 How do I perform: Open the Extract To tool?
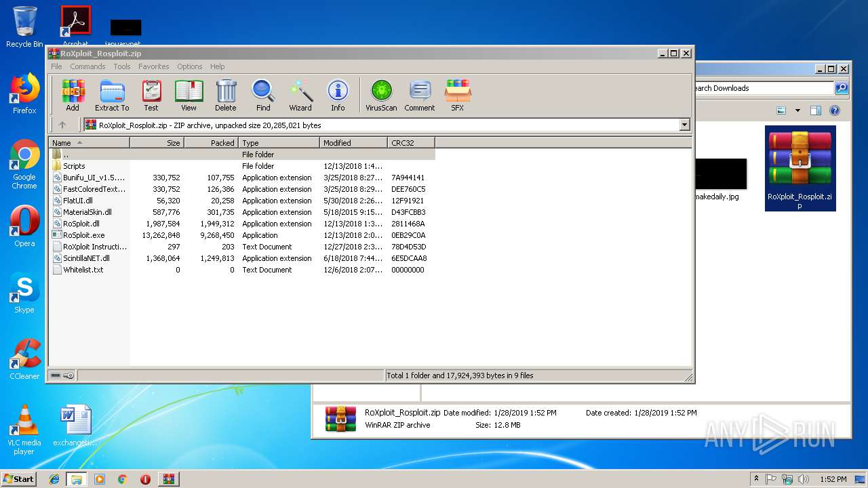[x=112, y=96]
